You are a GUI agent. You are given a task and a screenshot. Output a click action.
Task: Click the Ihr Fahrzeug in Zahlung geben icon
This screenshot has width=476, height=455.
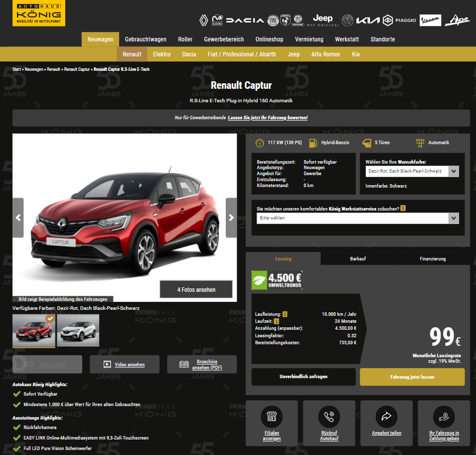444,417
